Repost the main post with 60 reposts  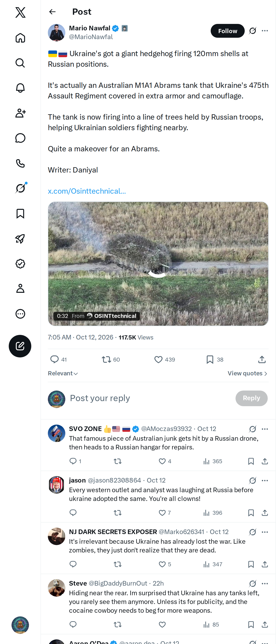[x=111, y=359]
